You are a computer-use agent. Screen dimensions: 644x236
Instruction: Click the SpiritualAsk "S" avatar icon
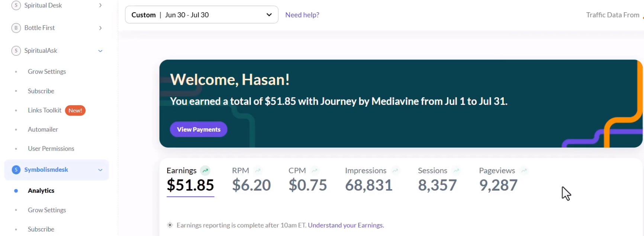16,51
